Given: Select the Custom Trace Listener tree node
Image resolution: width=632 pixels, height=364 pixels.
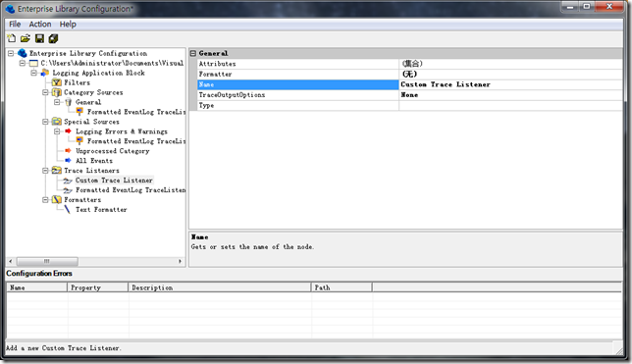Looking at the screenshot, I should pos(114,181).
